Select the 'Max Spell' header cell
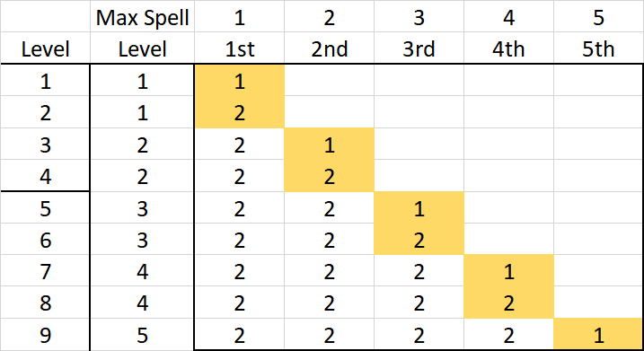This screenshot has width=644, height=351. [142, 16]
